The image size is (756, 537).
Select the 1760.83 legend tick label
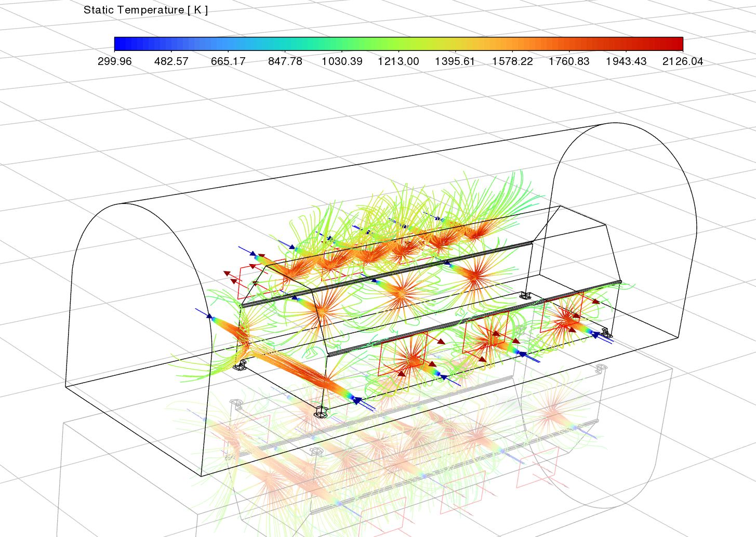[x=569, y=61]
